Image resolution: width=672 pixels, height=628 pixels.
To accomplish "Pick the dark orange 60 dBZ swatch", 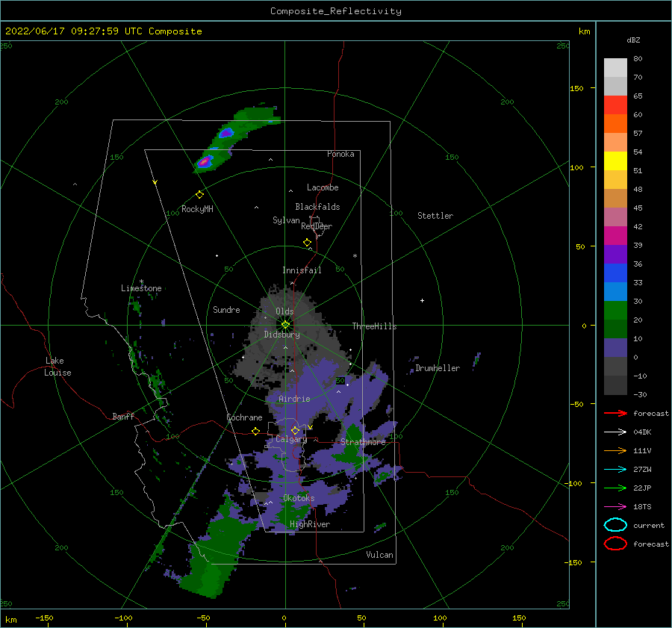I will [x=615, y=123].
